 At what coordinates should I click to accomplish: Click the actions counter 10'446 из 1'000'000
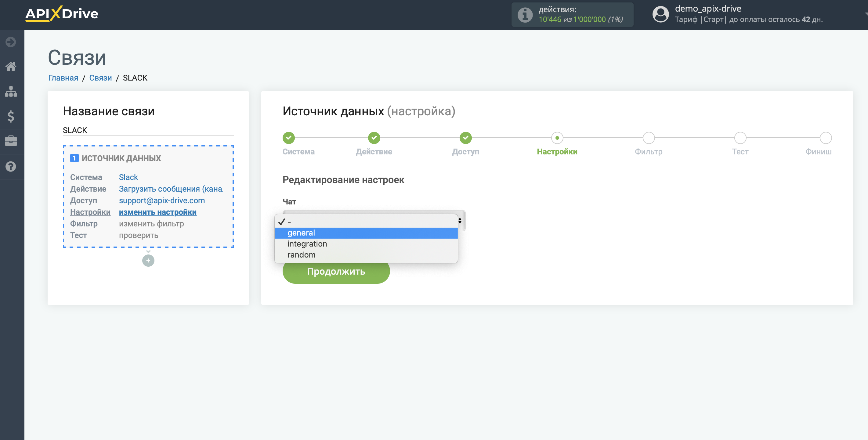tap(580, 20)
